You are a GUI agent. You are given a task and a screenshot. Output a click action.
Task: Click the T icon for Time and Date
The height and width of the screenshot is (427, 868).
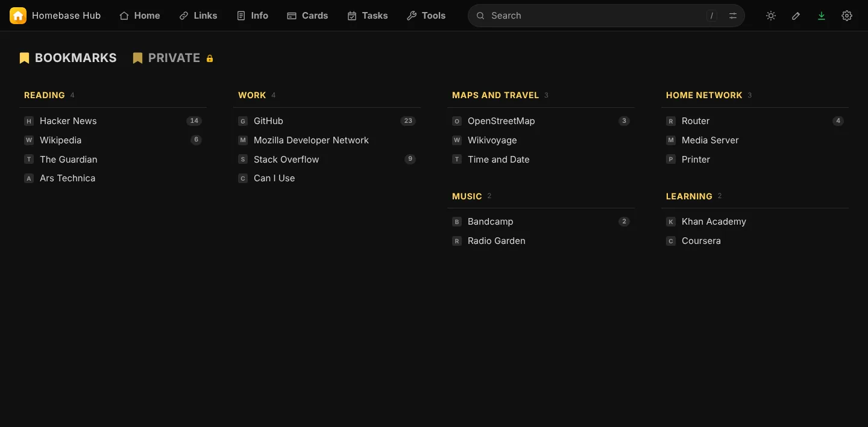point(457,160)
